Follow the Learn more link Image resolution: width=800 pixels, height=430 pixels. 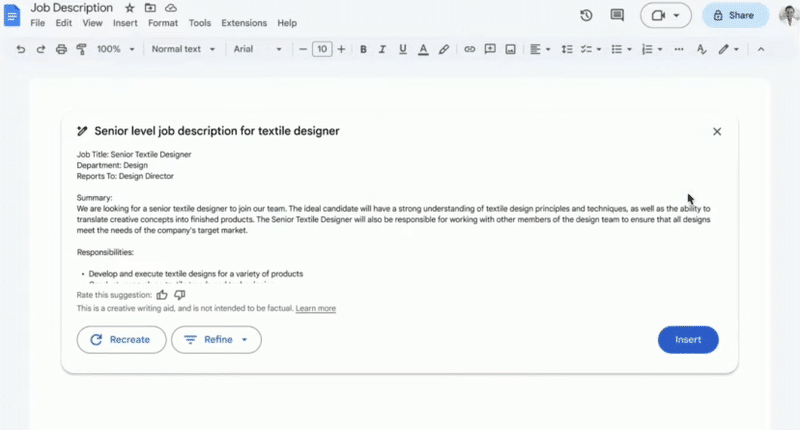(315, 309)
